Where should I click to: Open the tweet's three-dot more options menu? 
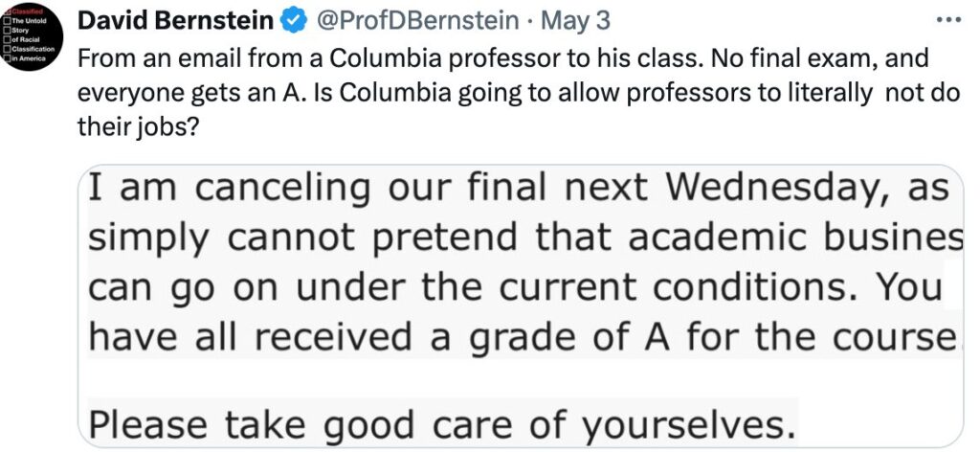point(947,20)
